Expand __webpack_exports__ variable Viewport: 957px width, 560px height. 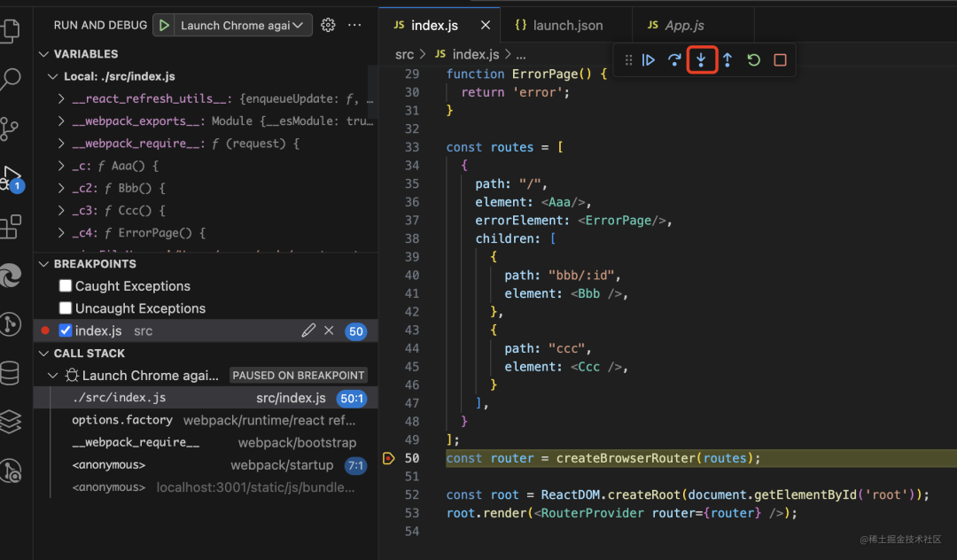click(61, 121)
